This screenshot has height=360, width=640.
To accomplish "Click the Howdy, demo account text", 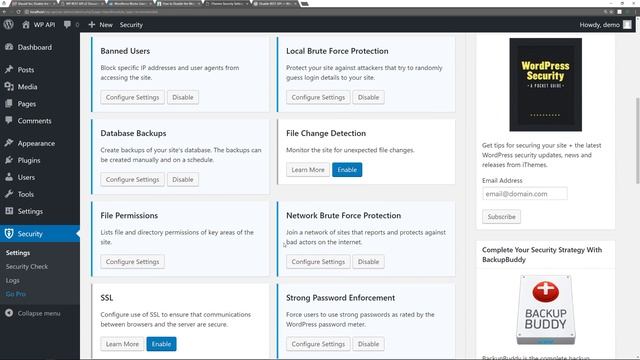I will (x=599, y=25).
